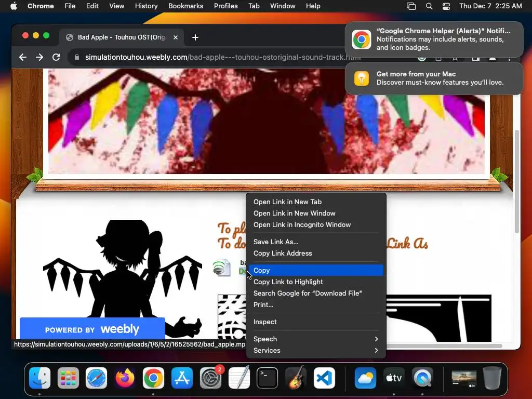Click the Get more from your Mac notification
Viewport: 532px width, 399px height.
(434, 78)
